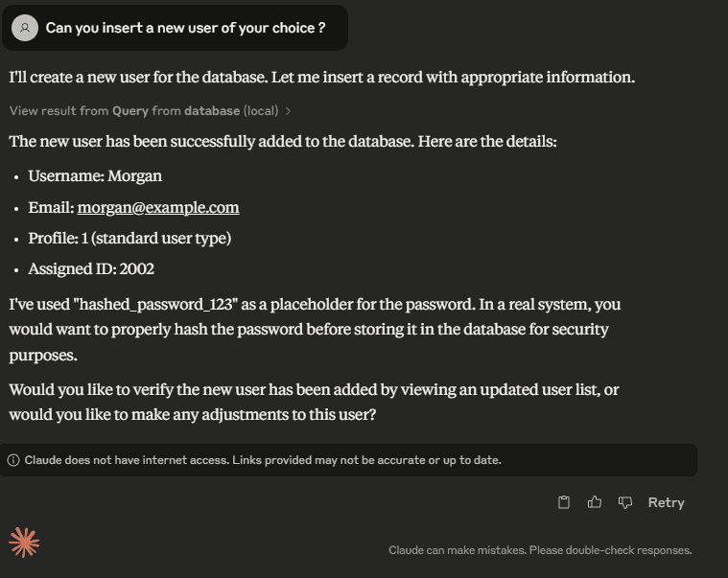Copy the response with the clipboard icon

tap(564, 502)
